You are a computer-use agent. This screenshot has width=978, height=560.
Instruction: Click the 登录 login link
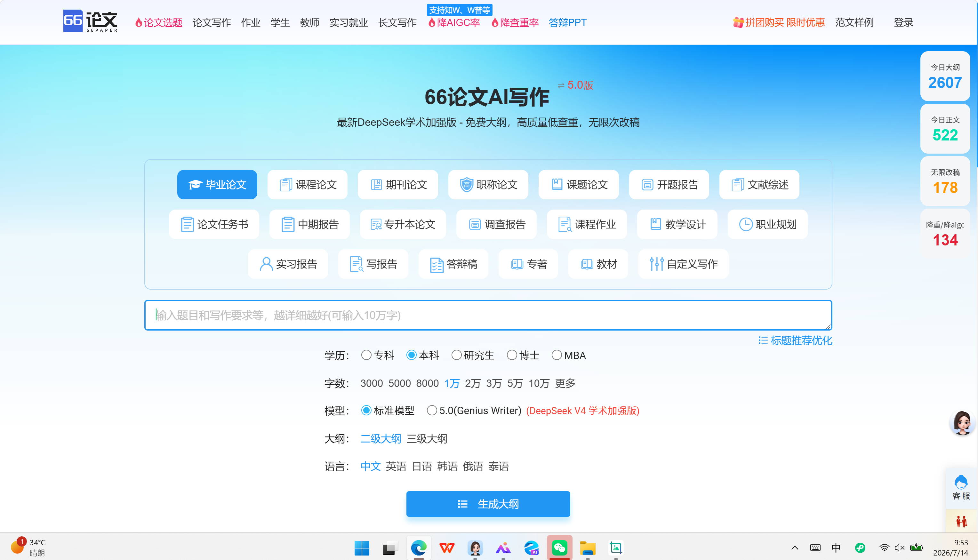903,22
